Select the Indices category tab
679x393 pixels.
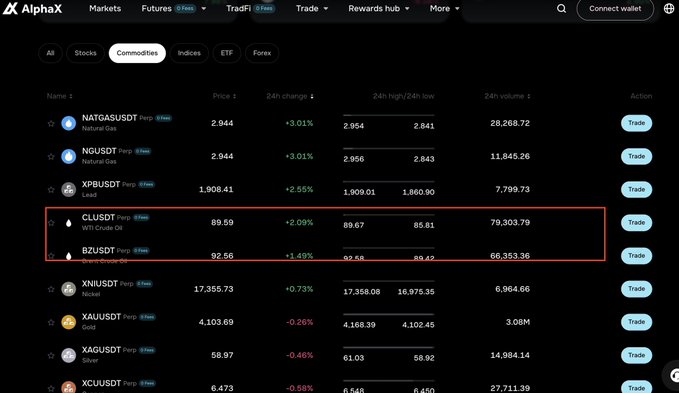click(189, 53)
